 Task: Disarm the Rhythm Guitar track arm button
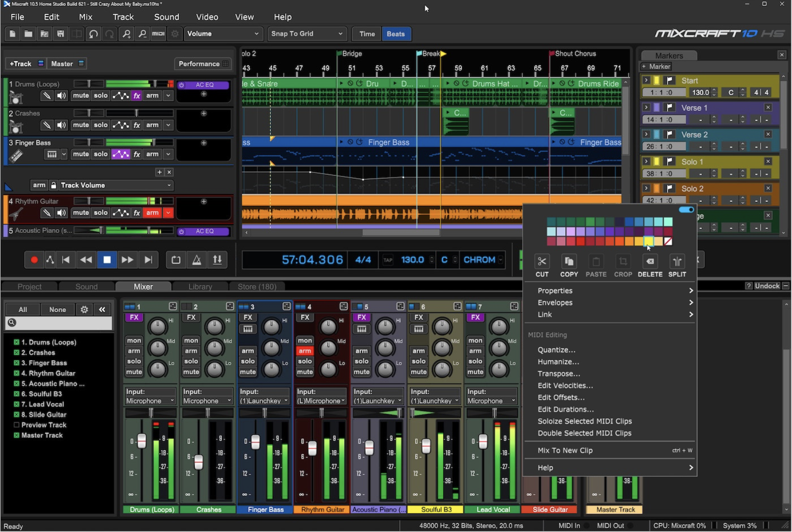coord(153,213)
